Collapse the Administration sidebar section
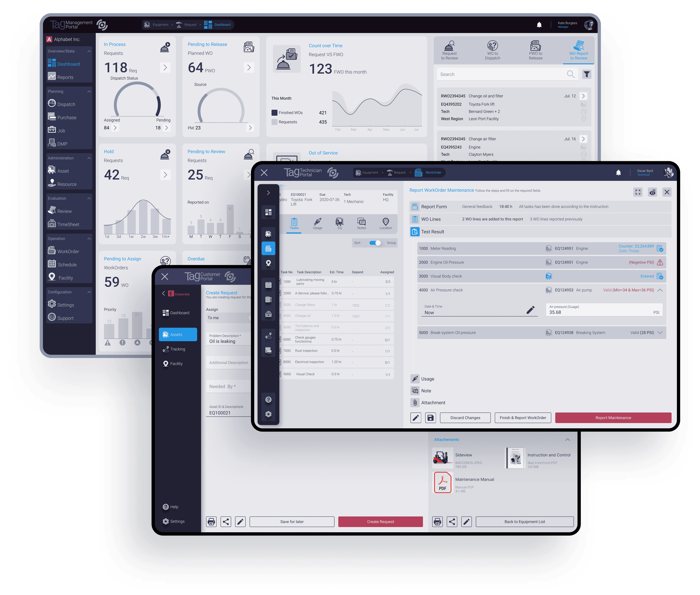Image resolution: width=700 pixels, height=595 pixels. click(89, 158)
